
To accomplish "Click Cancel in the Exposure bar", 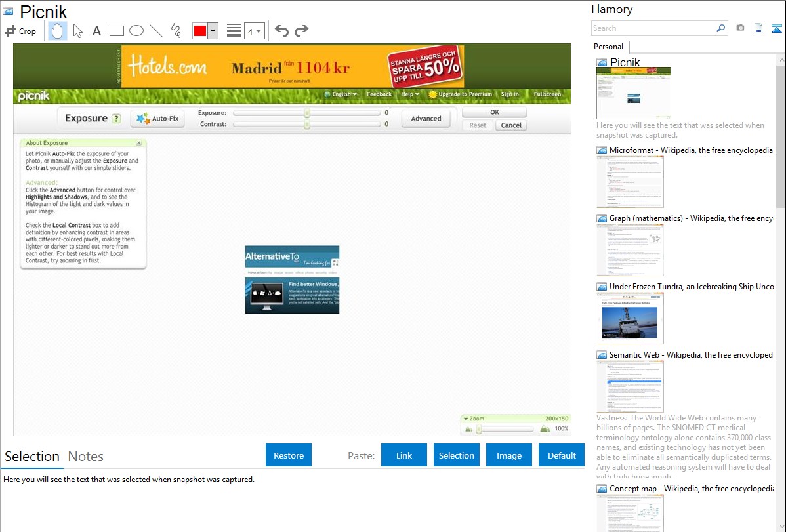I will 511,125.
